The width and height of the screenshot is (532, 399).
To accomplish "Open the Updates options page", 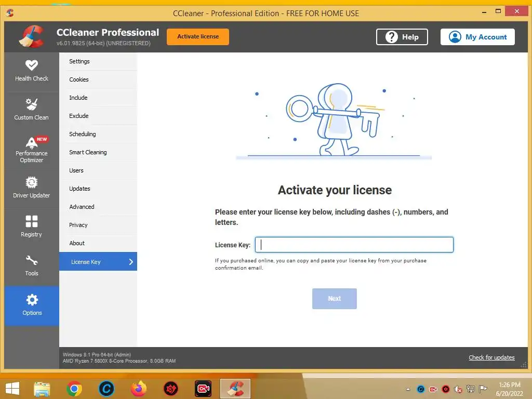I will (98, 189).
